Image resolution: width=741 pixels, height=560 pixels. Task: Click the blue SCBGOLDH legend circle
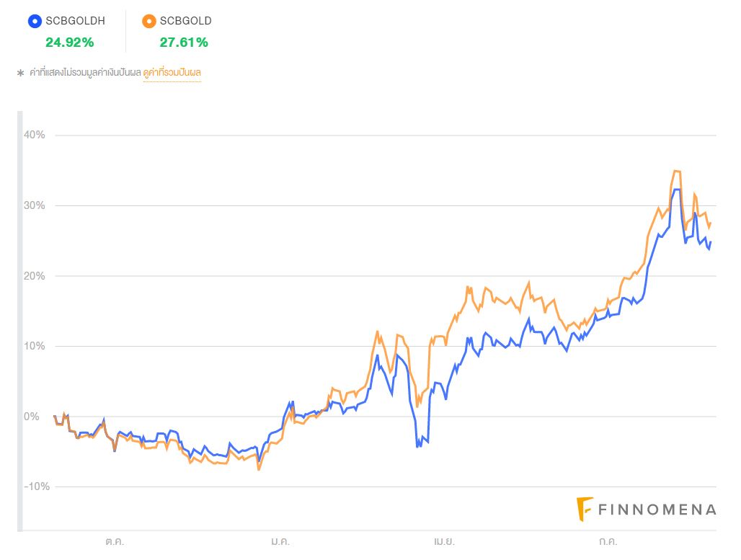coord(34,21)
